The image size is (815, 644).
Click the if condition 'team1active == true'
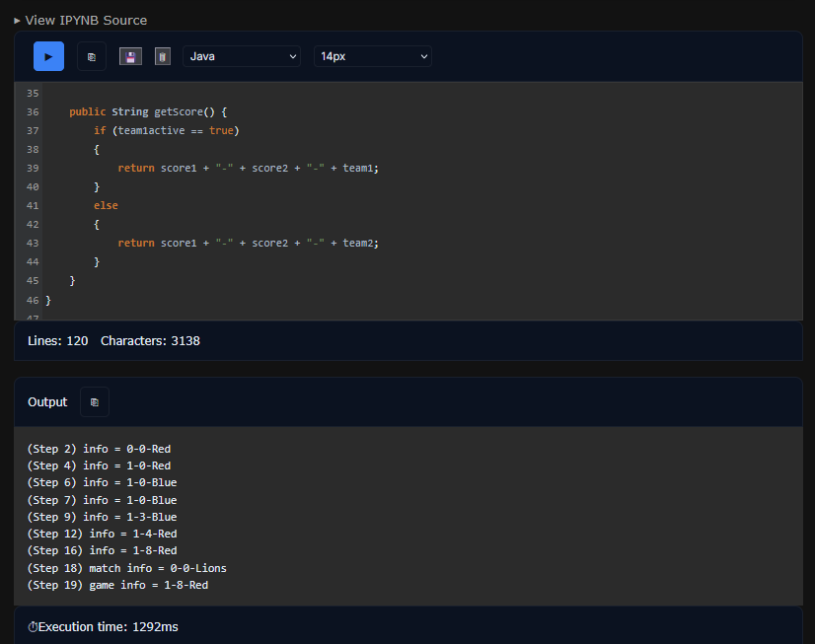(x=175, y=131)
